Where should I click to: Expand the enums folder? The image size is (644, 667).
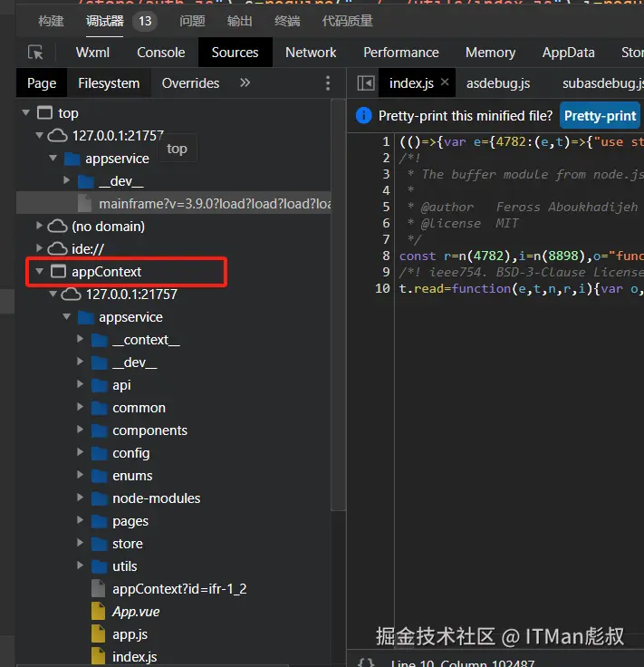coord(80,474)
